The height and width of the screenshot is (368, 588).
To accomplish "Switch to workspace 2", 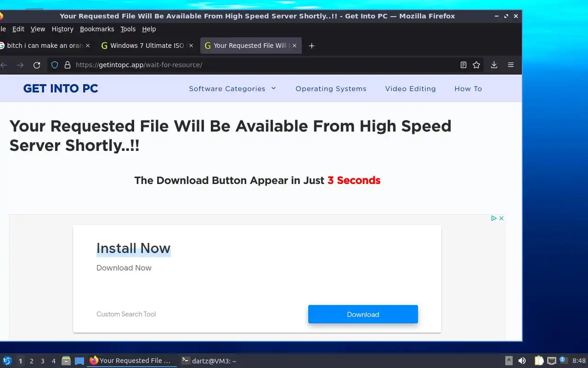I will [31, 361].
